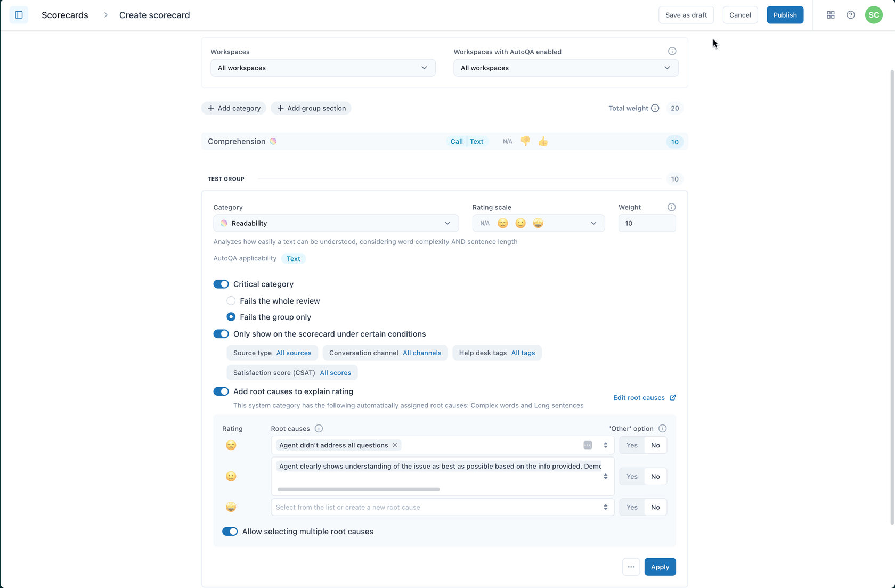The width and height of the screenshot is (895, 588).
Task: Select the Fails the whole review option
Action: 231,301
